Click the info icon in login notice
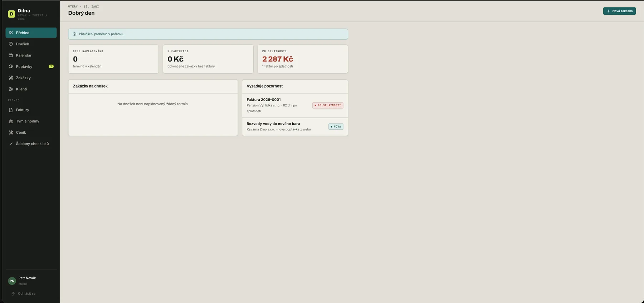644x303 pixels. pos(74,34)
